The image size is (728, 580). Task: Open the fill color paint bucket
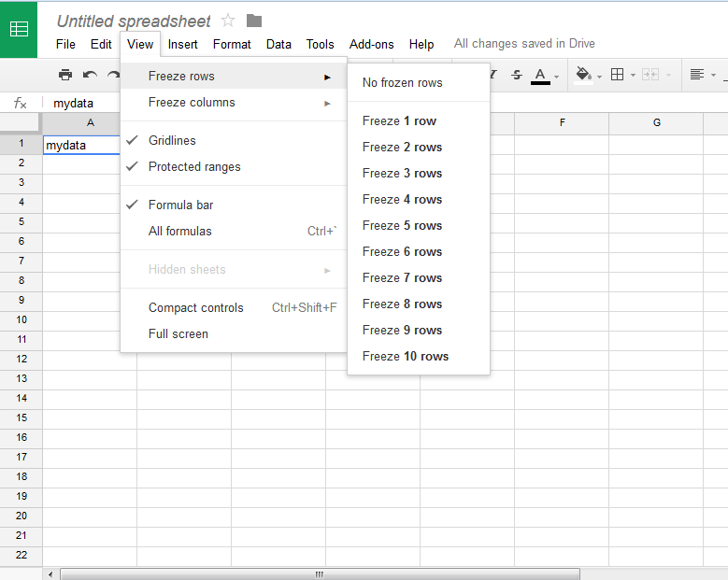pos(583,75)
